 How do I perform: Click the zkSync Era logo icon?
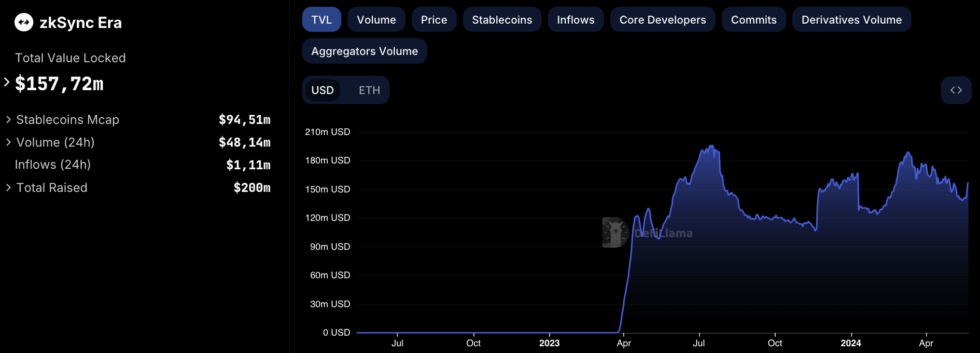(24, 22)
